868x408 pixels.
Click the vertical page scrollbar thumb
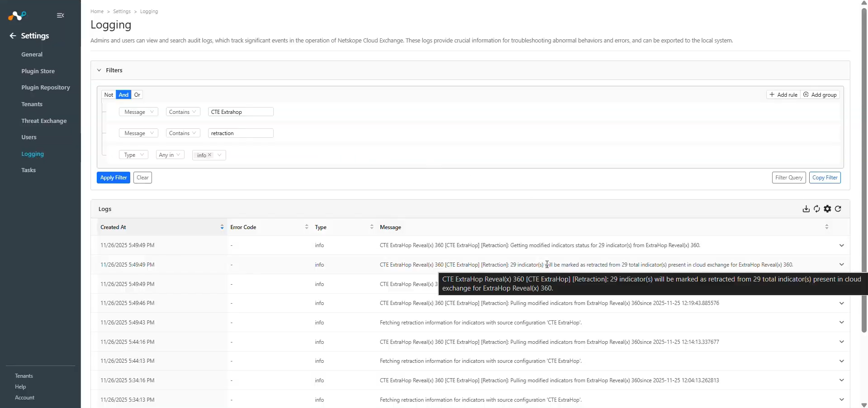[x=864, y=170]
